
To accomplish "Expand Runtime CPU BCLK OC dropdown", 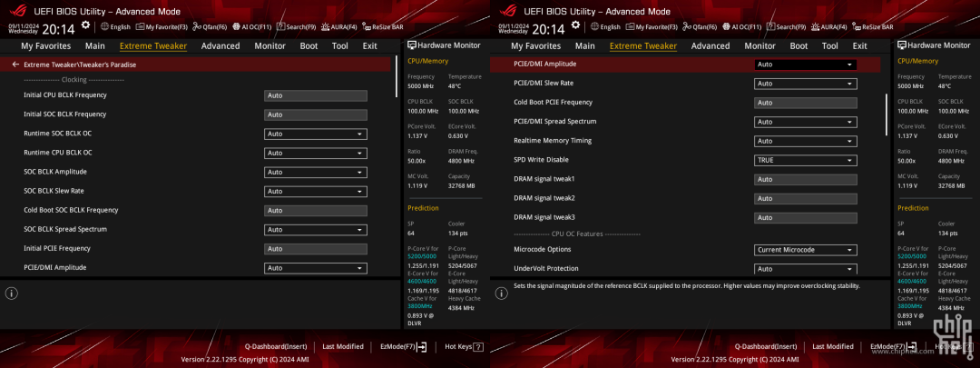I will point(316,153).
